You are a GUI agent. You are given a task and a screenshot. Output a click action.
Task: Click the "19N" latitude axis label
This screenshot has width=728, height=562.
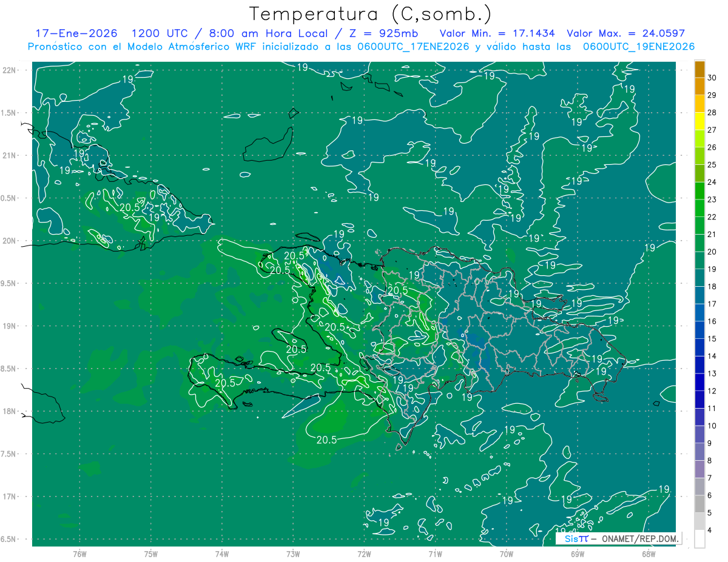(x=8, y=326)
